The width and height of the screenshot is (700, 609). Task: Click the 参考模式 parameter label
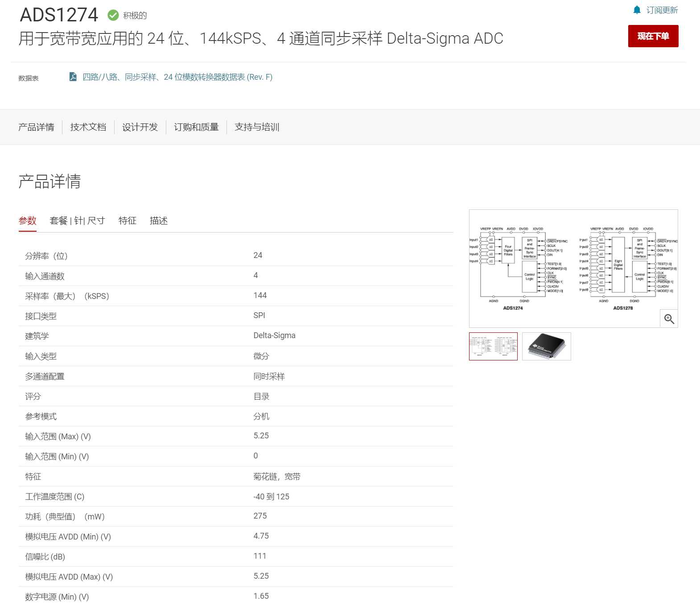[41, 417]
